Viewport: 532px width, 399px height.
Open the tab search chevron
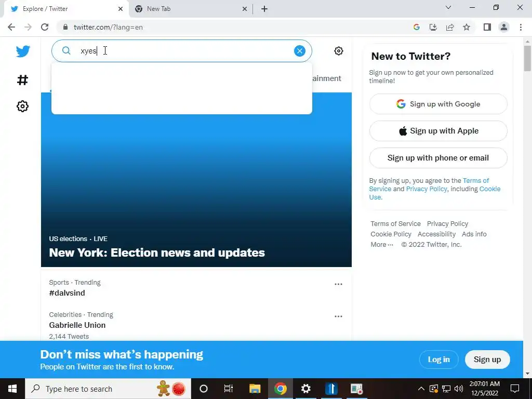pyautogui.click(x=448, y=7)
